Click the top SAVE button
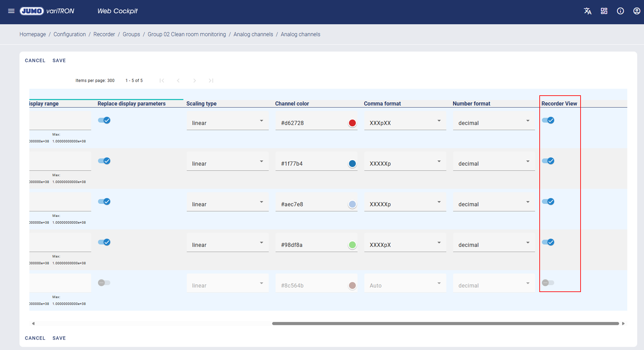Viewport: 644px width, 350px height. point(59,61)
